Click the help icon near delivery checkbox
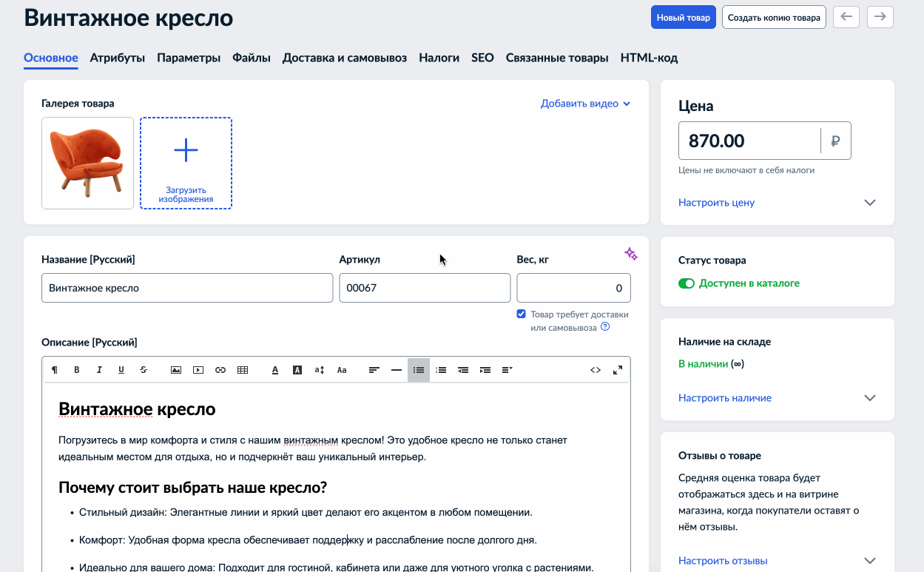 pos(605,326)
